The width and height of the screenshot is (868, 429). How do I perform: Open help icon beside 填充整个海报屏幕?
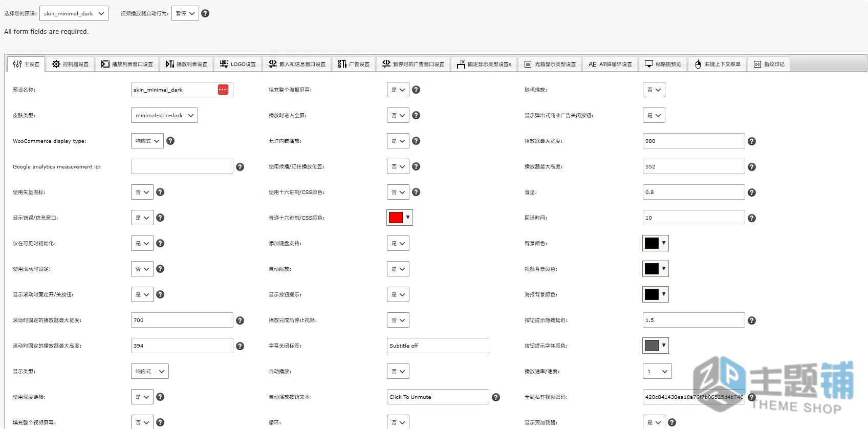pyautogui.click(x=416, y=90)
